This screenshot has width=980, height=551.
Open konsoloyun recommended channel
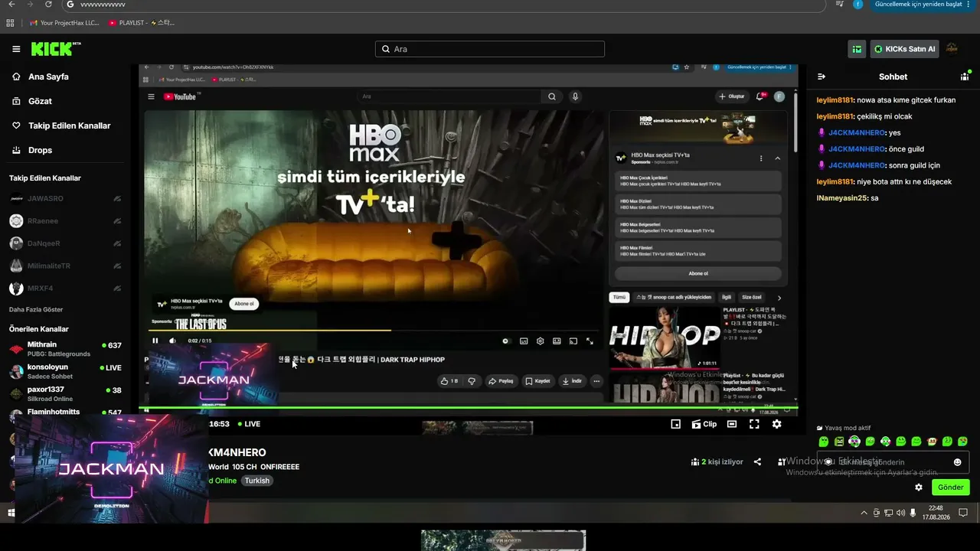point(65,371)
